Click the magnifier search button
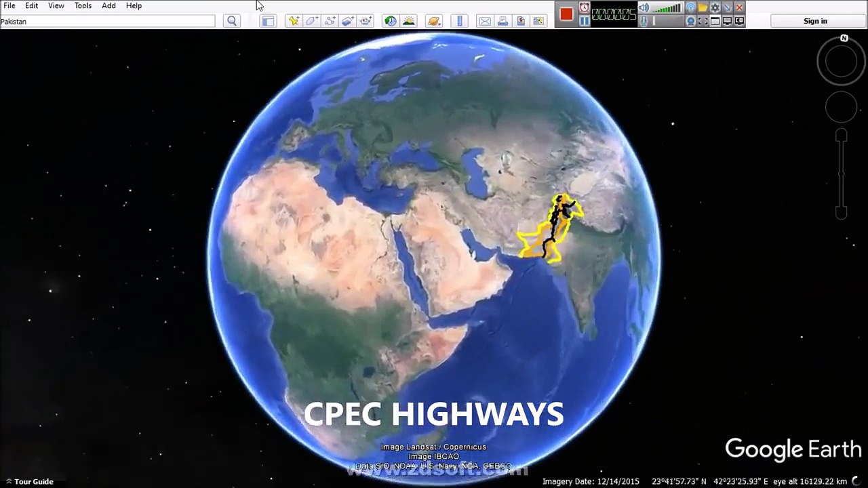This screenshot has width=868, height=488. [232, 21]
